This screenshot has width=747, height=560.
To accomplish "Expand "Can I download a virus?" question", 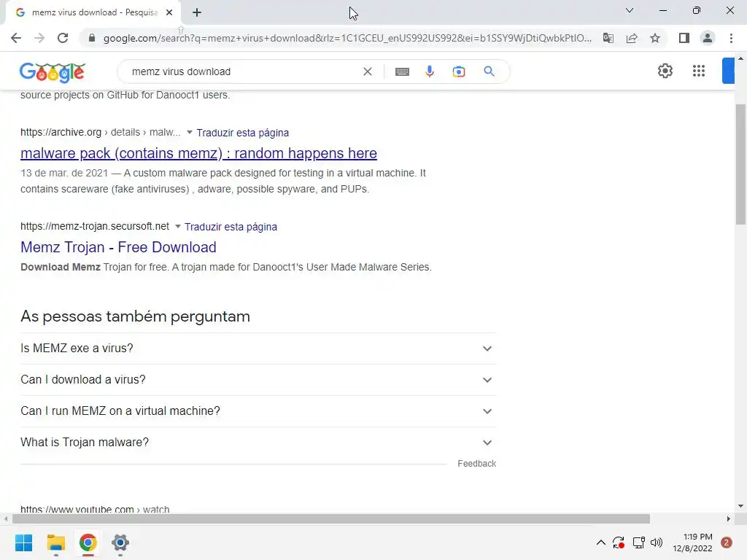I will coord(258,379).
